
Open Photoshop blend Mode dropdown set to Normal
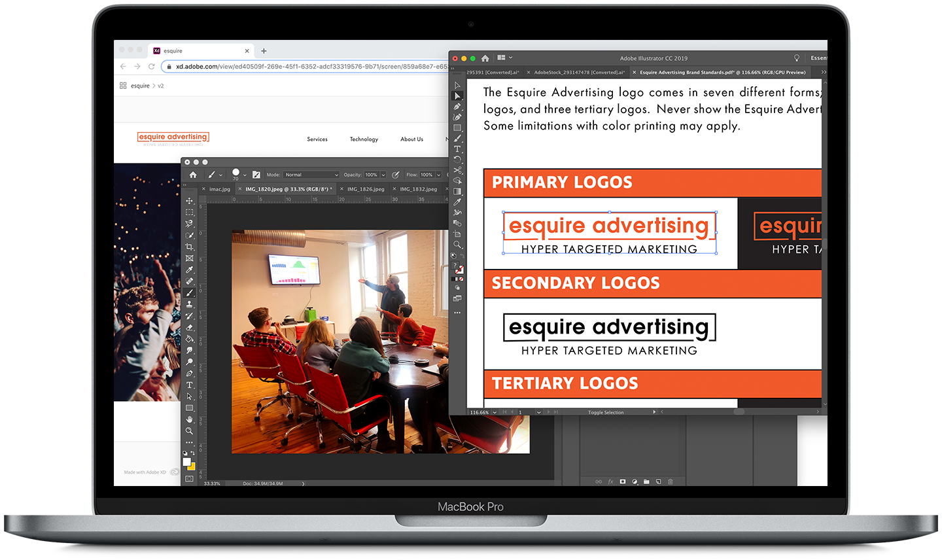[x=311, y=175]
